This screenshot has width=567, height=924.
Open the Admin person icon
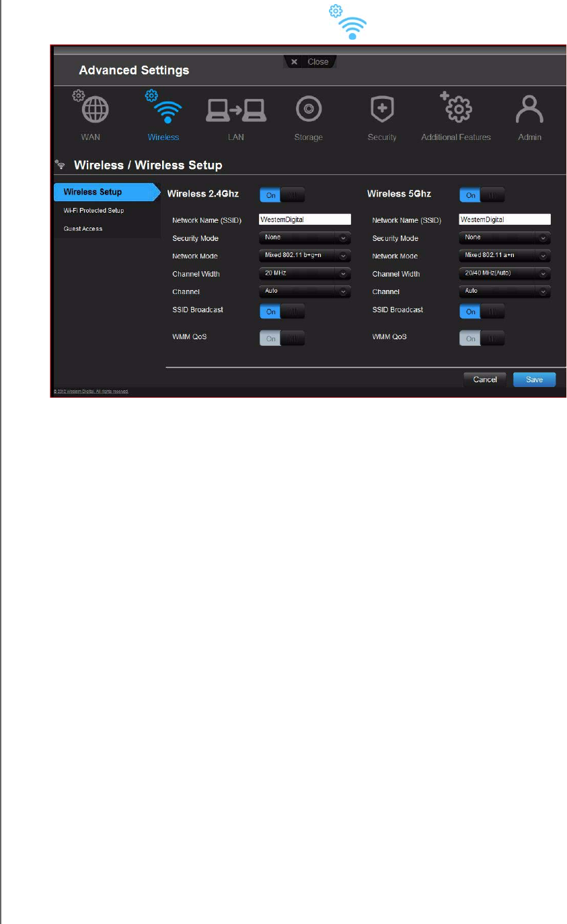click(529, 109)
